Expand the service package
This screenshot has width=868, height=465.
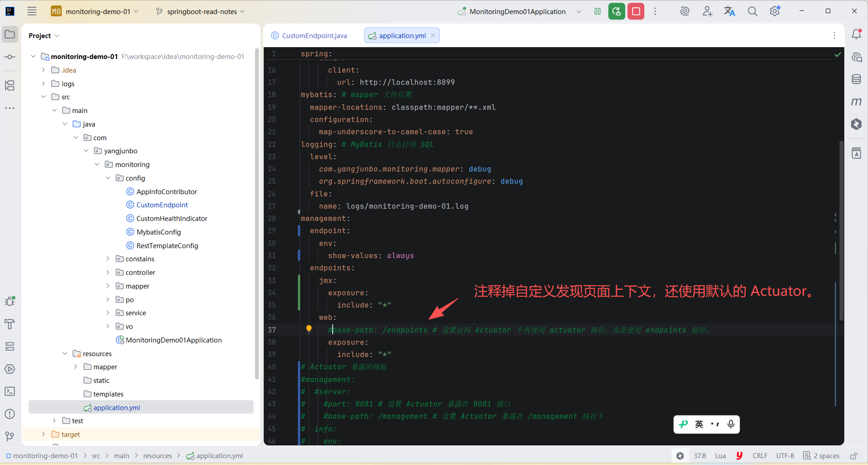click(x=108, y=313)
